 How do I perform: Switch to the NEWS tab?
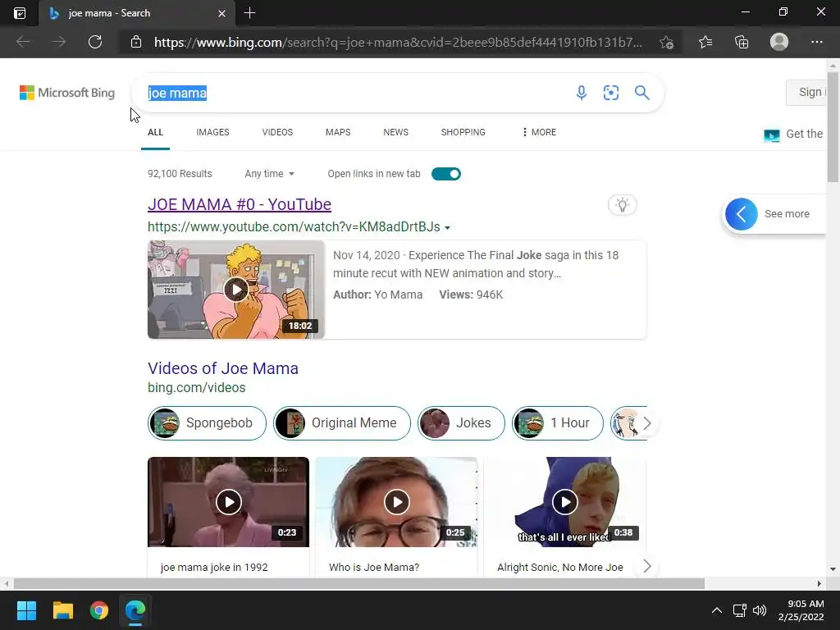point(396,132)
